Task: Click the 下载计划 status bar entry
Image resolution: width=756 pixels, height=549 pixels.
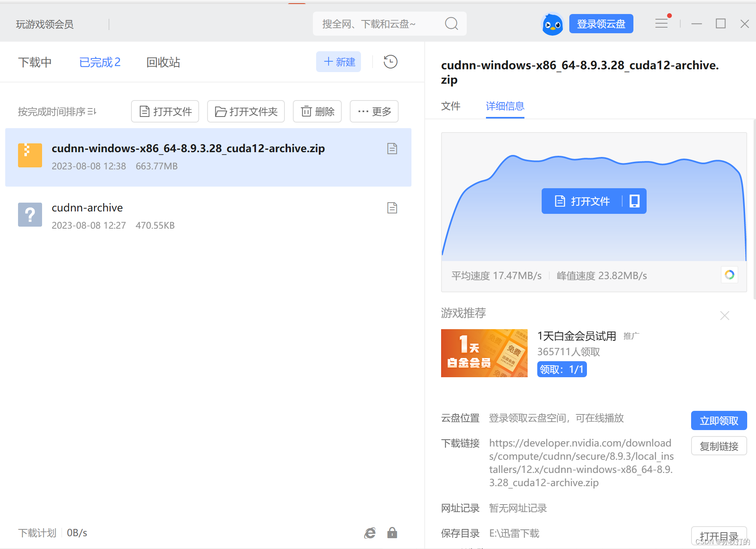Action: pos(37,533)
